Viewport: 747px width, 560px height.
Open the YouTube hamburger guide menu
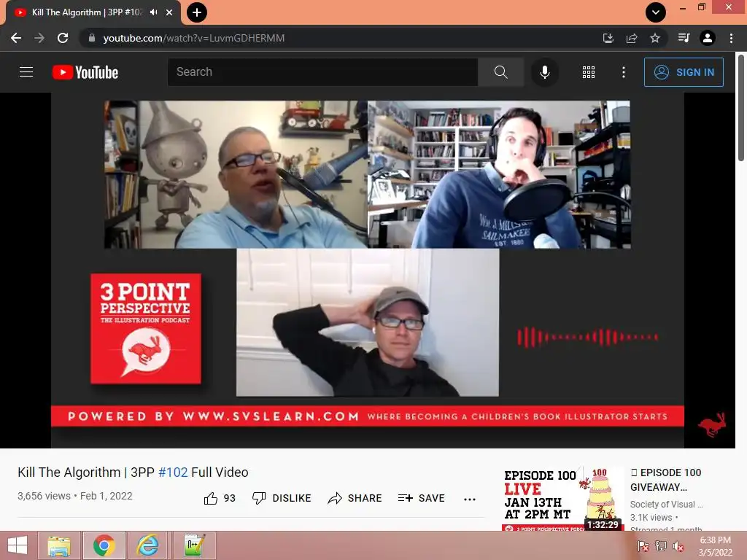pos(26,72)
